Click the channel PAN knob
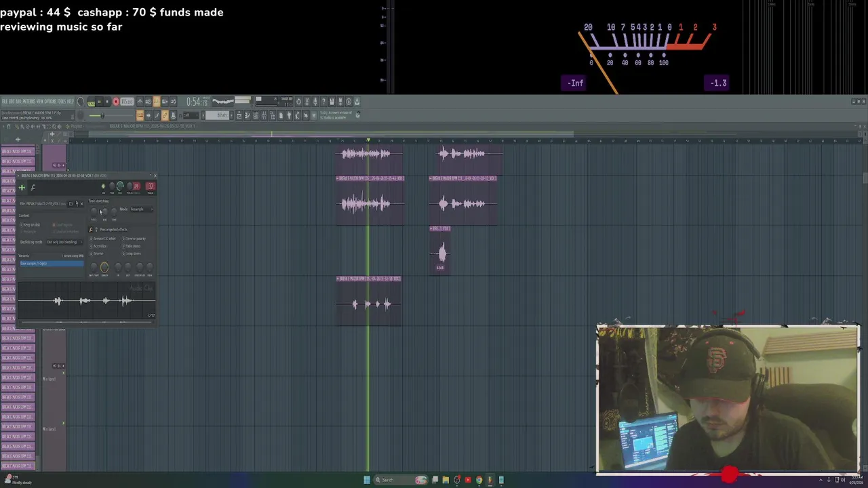 [112, 186]
